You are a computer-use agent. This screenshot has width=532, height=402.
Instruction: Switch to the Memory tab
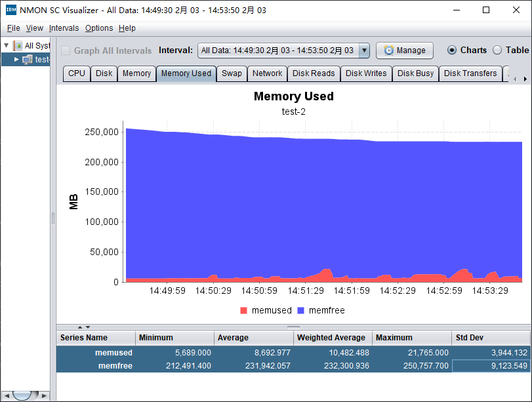tap(136, 73)
